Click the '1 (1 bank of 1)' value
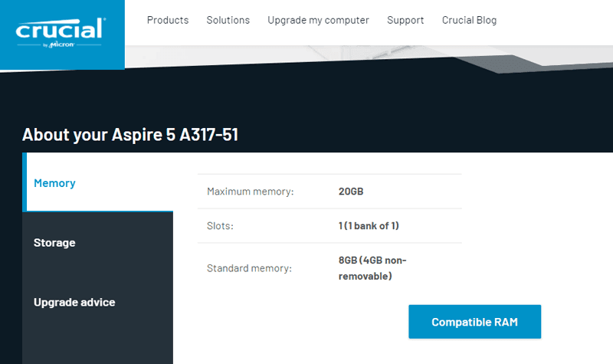The image size is (613, 364). click(x=369, y=226)
